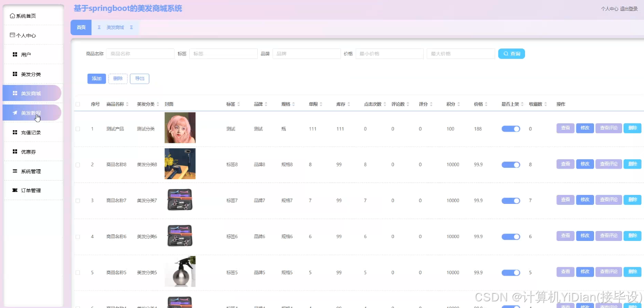Screen dimensions: 644x308
Task: Click the 商品名称 search input
Action: (140, 54)
